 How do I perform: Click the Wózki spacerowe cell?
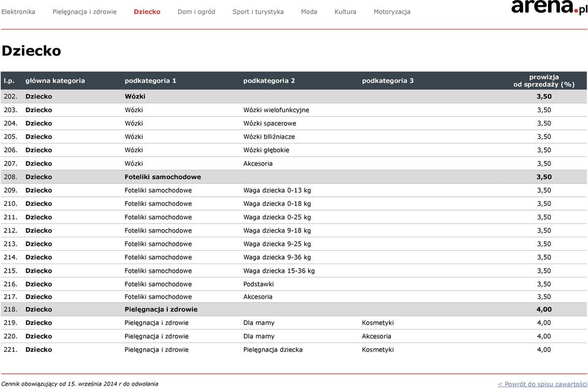click(x=269, y=123)
